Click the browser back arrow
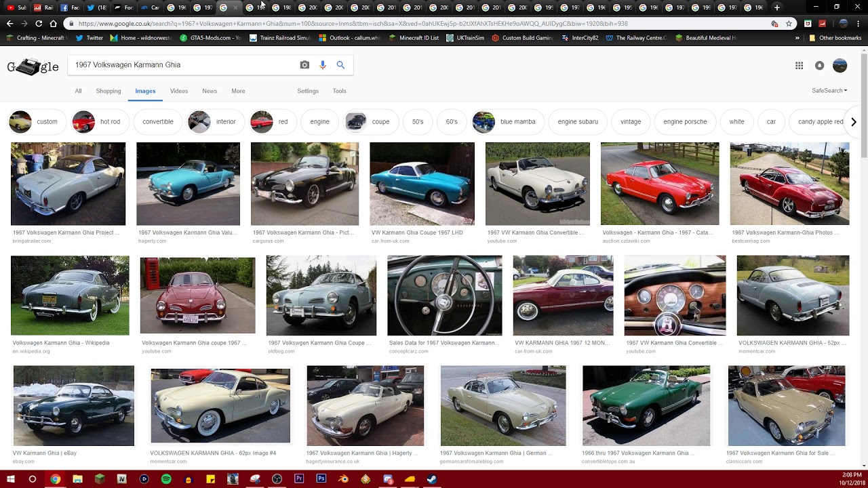Image resolution: width=868 pixels, height=488 pixels. tap(9, 23)
